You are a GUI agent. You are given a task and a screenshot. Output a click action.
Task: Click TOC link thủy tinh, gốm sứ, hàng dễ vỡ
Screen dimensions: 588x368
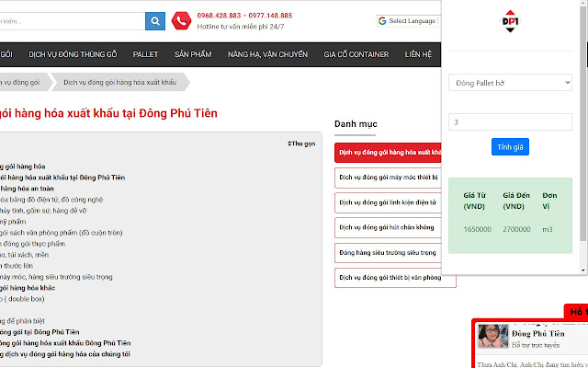coord(43,211)
